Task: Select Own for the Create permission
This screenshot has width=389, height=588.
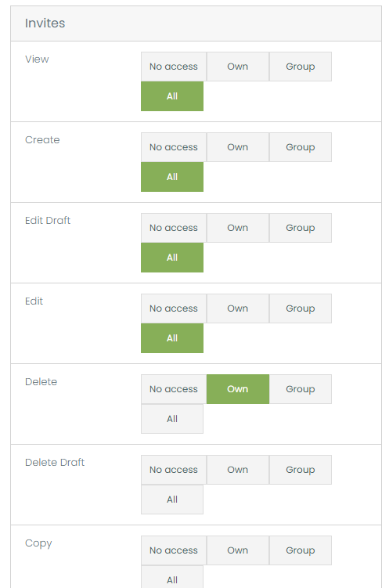Action: [238, 147]
